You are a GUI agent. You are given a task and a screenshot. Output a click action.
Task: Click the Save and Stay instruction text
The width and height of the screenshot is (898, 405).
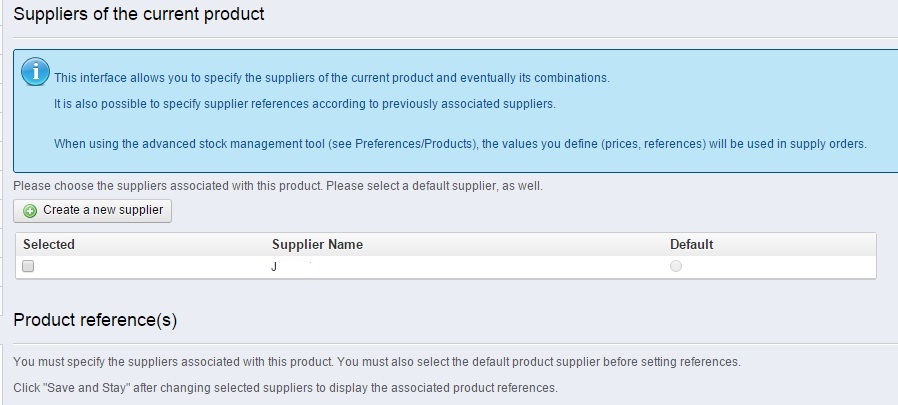pos(284,387)
